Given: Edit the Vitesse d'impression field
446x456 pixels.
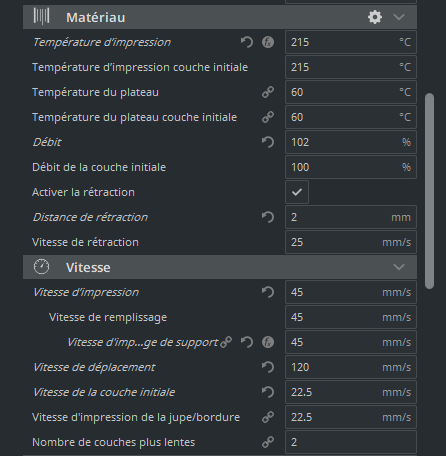Looking at the screenshot, I should coord(351,292).
